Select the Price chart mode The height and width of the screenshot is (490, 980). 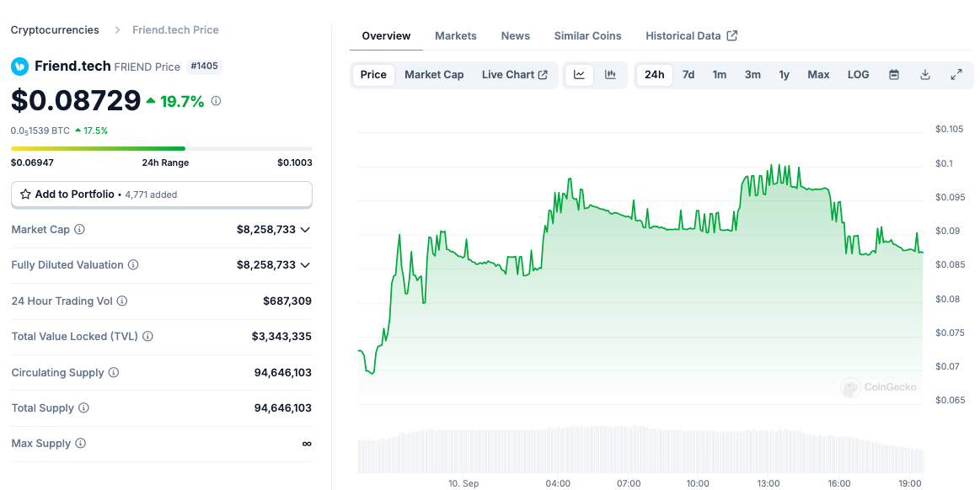[x=374, y=75]
